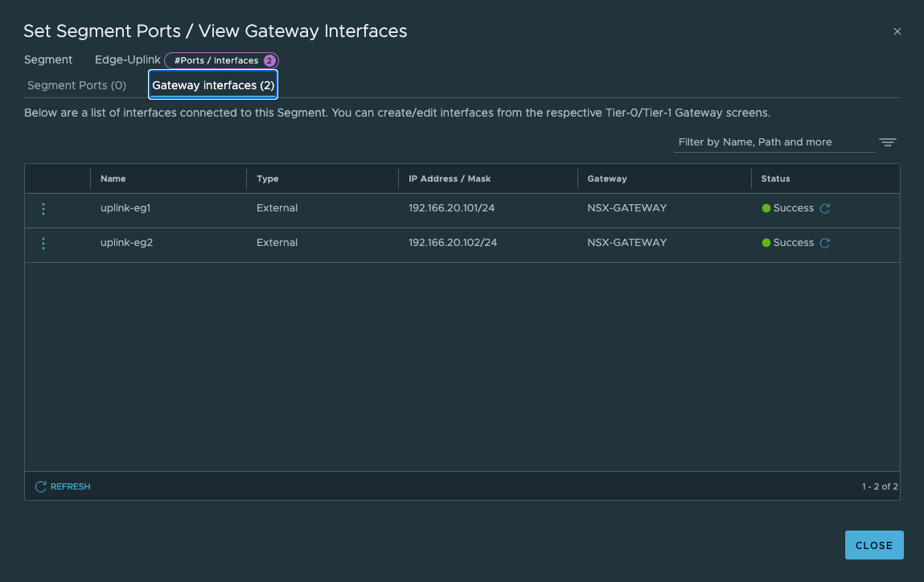Select Gateway interfaces (2) tab

click(x=213, y=85)
